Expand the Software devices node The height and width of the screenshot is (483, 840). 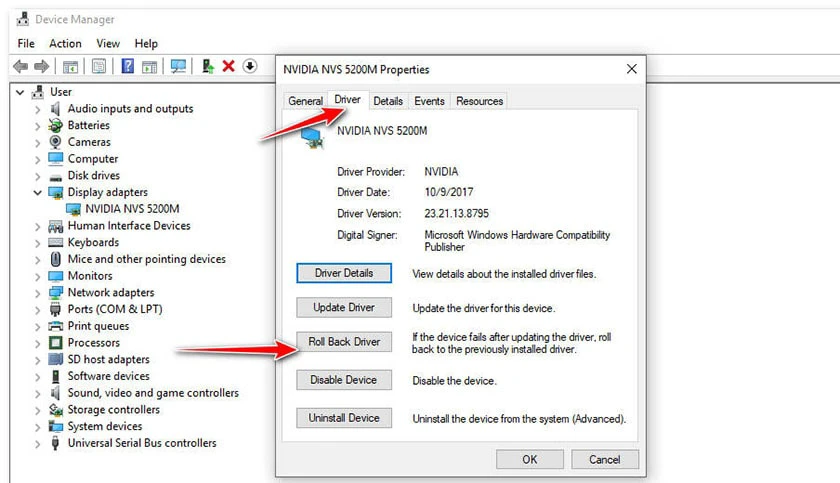[37, 377]
